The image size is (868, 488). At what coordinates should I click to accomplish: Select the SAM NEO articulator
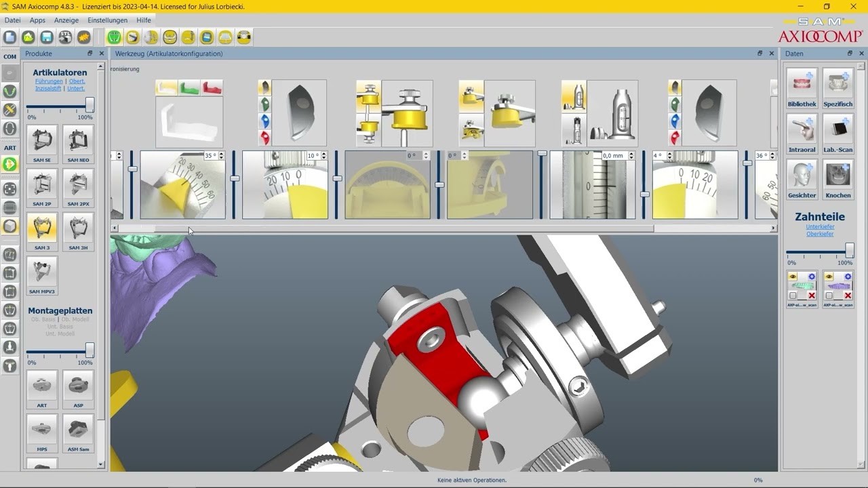(x=78, y=144)
